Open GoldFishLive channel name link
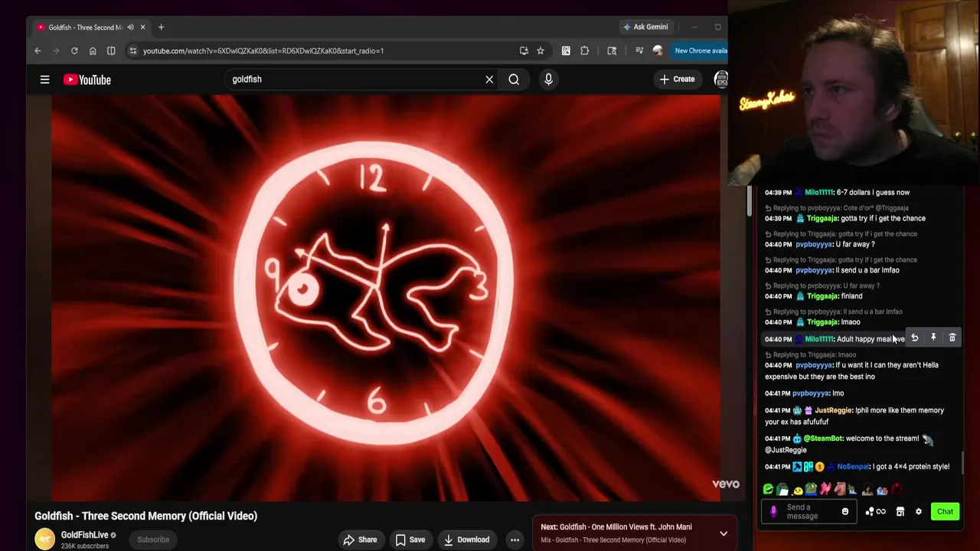The image size is (980, 551). click(84, 535)
